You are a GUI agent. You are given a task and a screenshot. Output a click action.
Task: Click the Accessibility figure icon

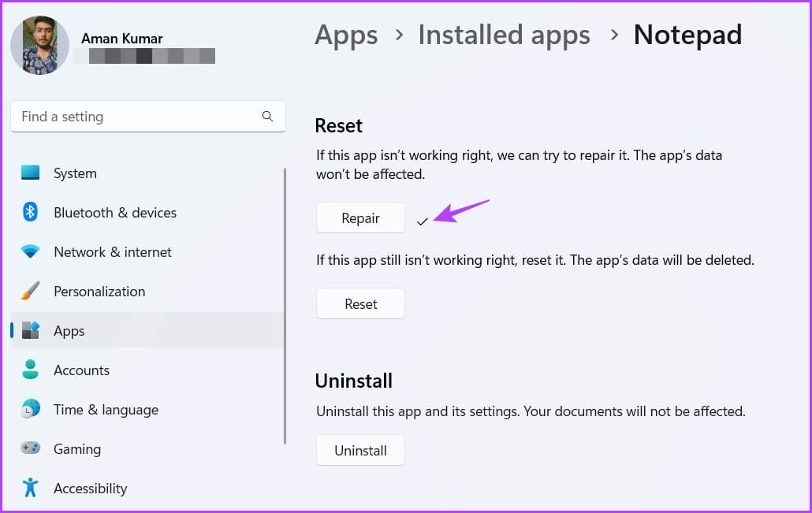30,488
